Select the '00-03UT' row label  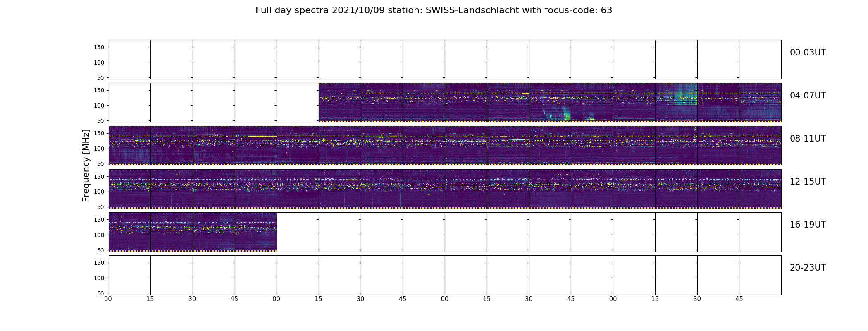[x=808, y=53]
